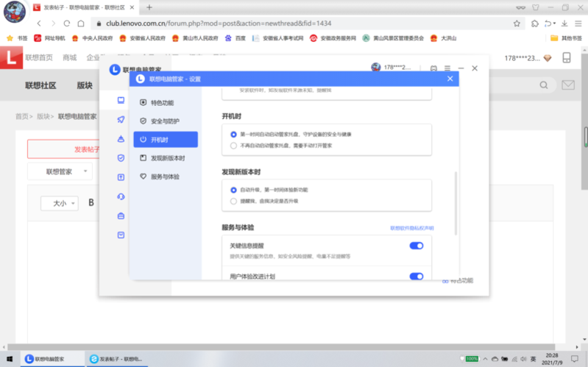Switch to the 安全与防护 settings tab
Screen dimensions: 588x367
click(164, 121)
